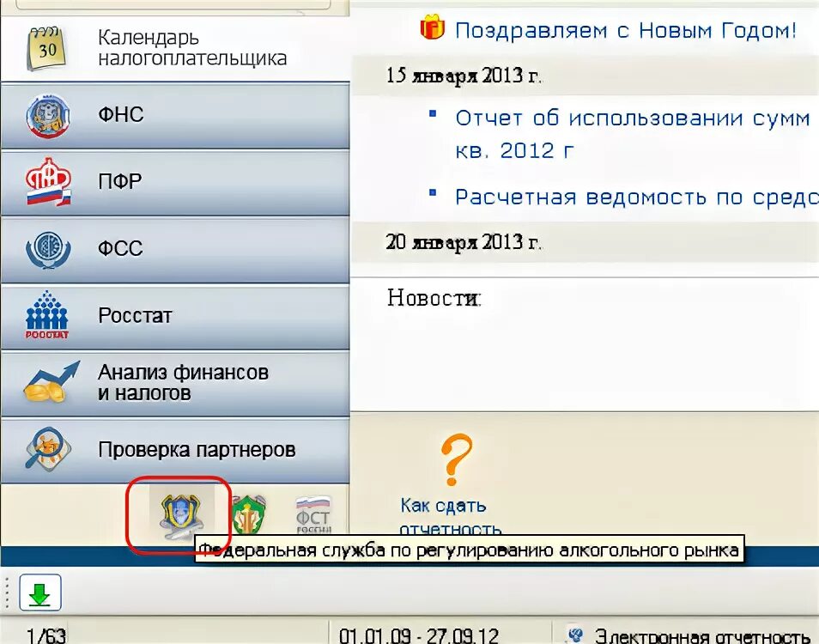Screen dimensions: 819x644
Task: Select the Росстат menu item
Action: 175,317
